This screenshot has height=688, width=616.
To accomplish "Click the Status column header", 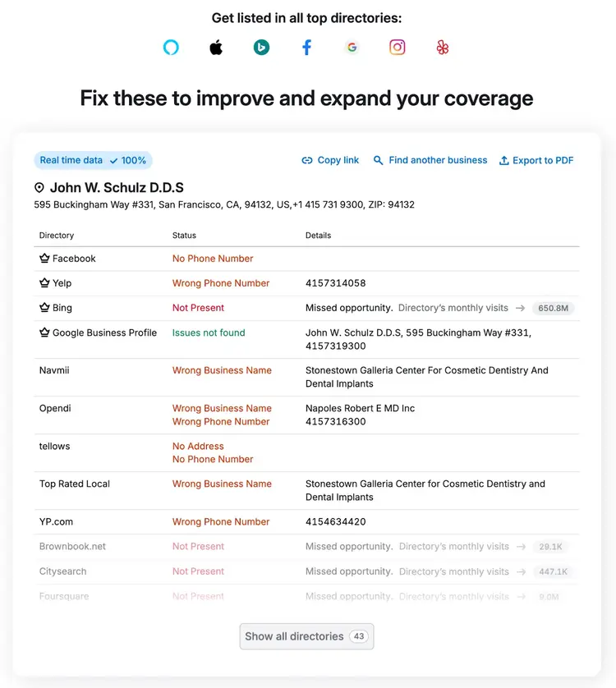I will tap(185, 236).
